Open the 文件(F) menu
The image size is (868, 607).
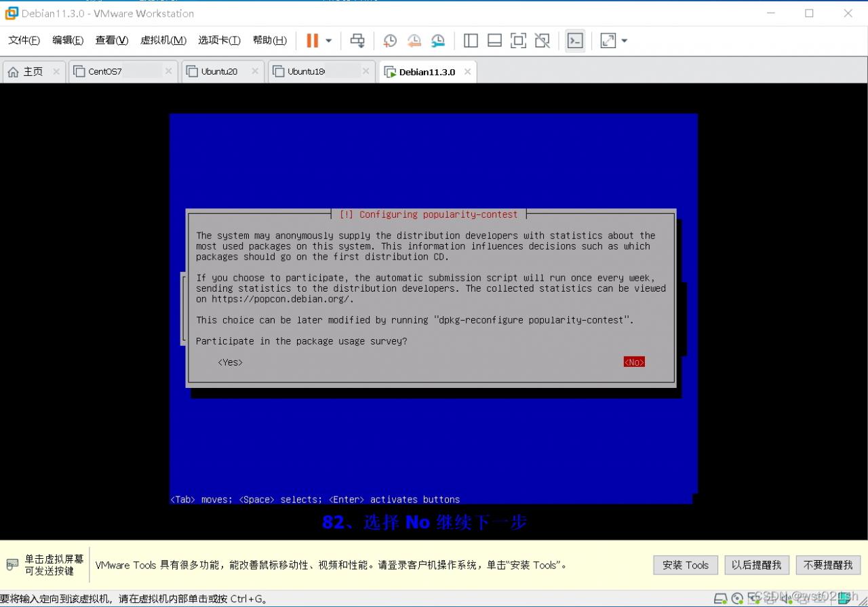coord(24,40)
